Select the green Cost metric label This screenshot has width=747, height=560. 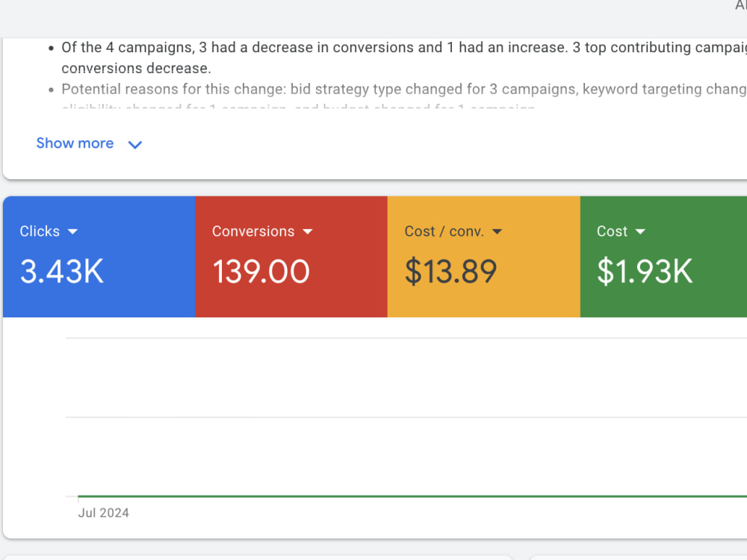point(612,231)
